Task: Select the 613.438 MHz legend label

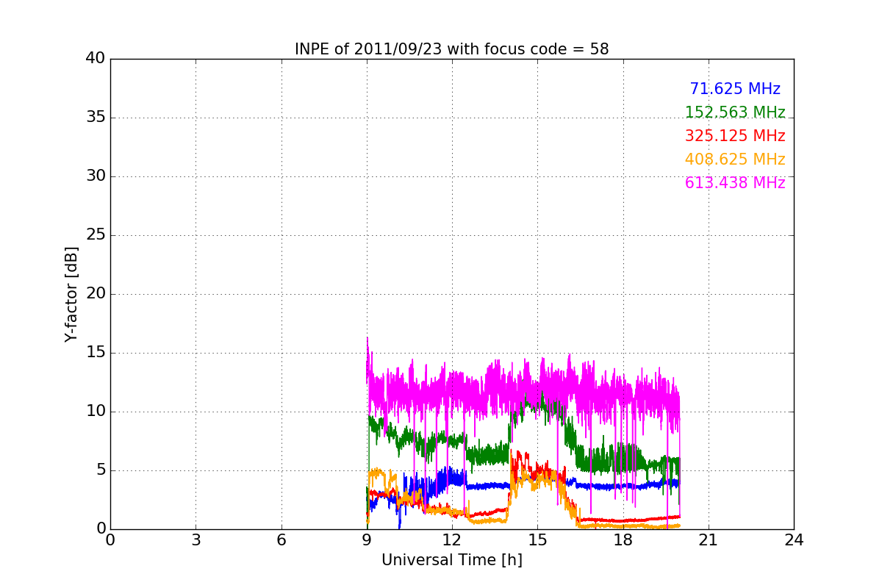Action: [x=735, y=183]
